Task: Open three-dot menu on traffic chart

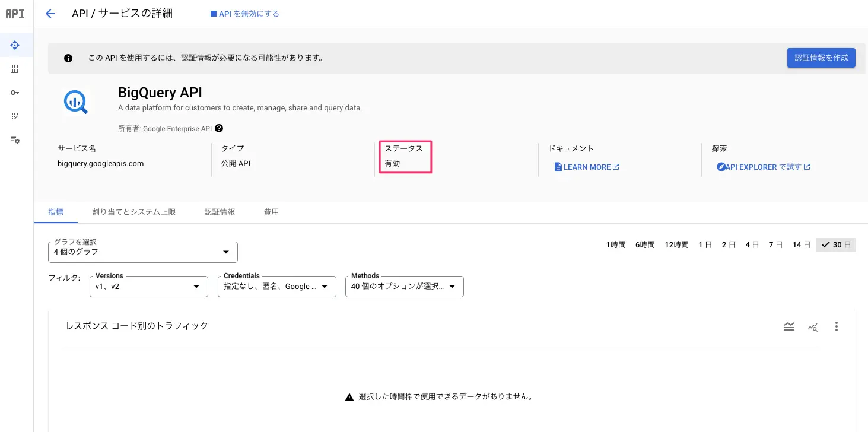Action: point(837,326)
